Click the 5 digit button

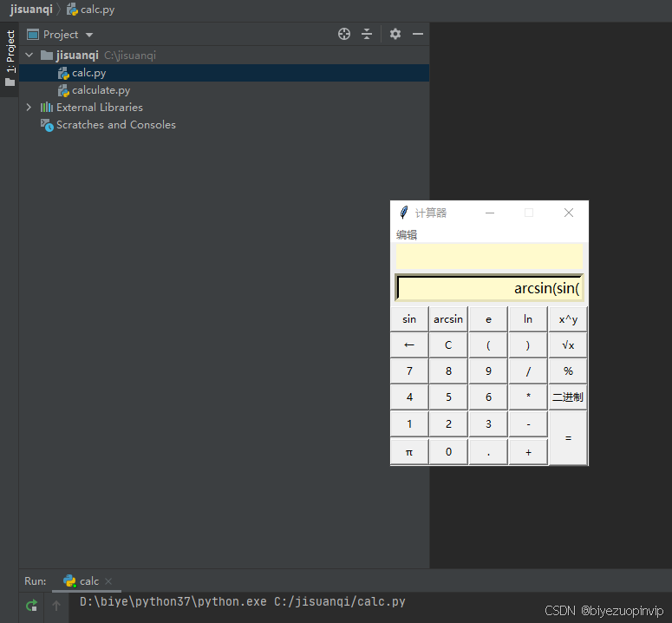click(448, 397)
